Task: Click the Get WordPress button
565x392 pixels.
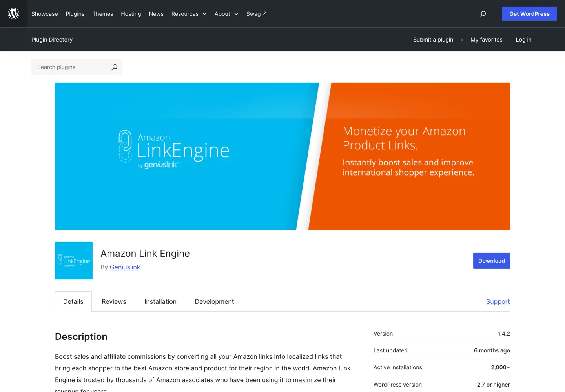Action: pyautogui.click(x=529, y=14)
